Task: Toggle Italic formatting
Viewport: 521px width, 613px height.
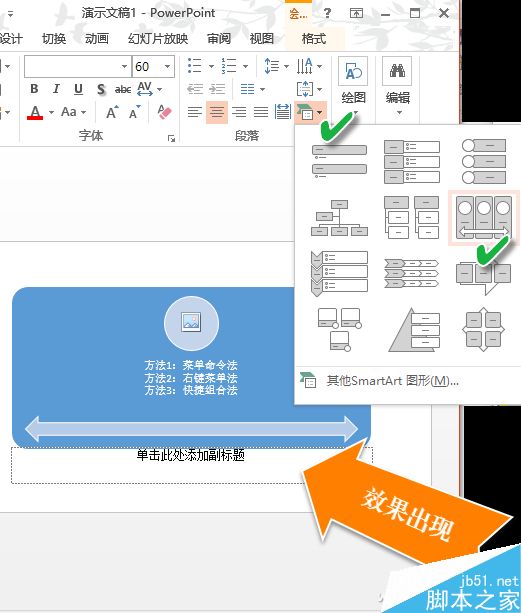Action: pos(56,89)
